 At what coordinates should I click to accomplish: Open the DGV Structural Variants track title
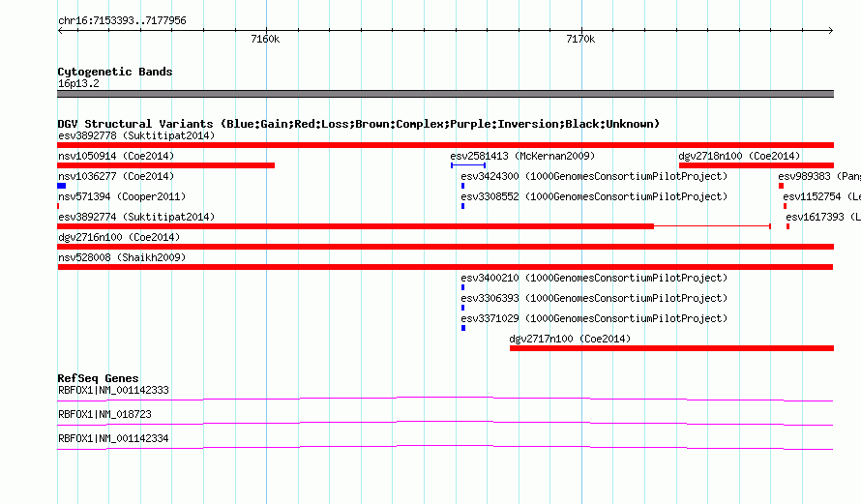tap(358, 124)
